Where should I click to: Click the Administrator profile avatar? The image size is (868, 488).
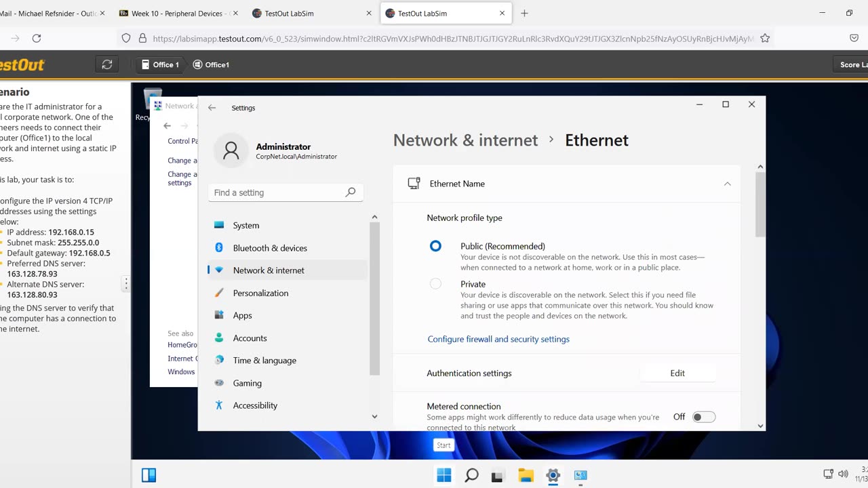pos(231,150)
